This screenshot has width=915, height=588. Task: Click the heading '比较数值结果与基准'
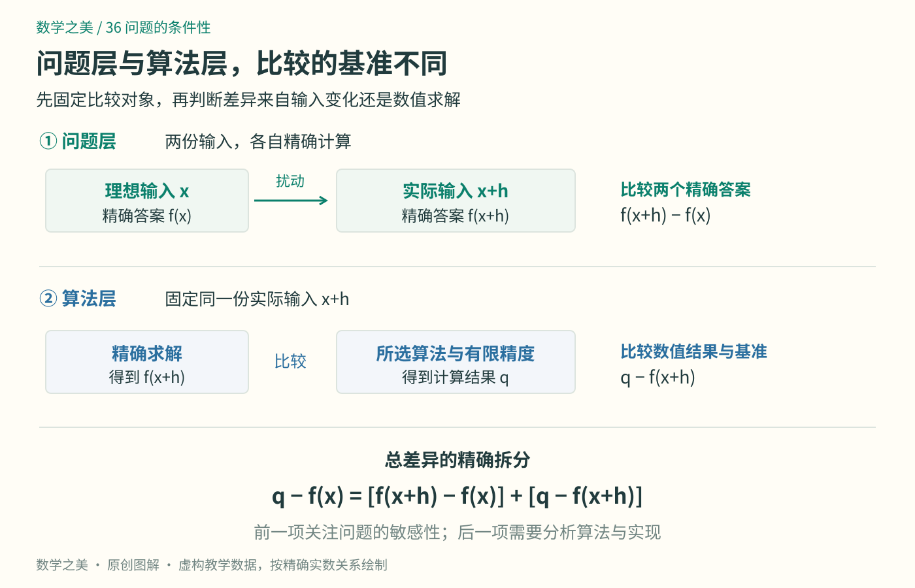693,351
